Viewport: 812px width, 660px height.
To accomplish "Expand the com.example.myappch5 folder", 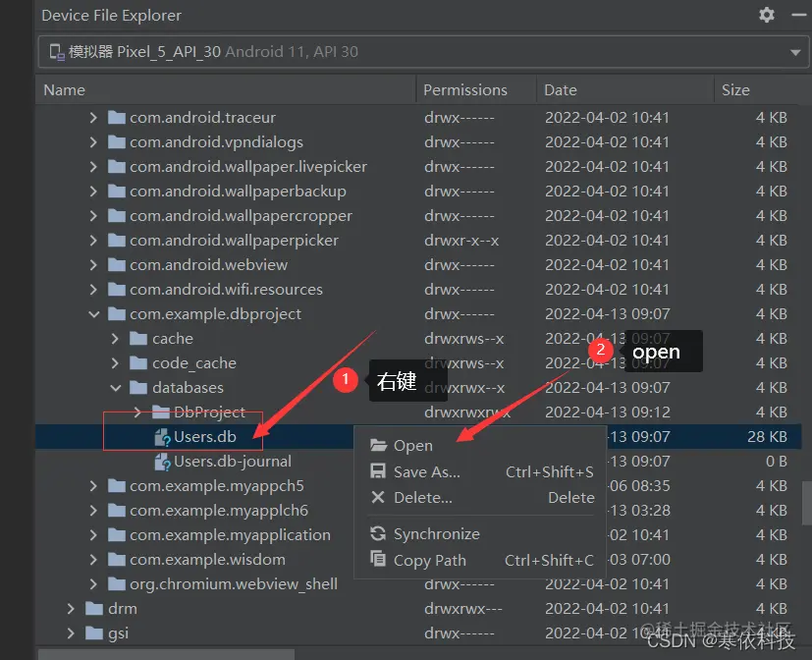I will (93, 486).
